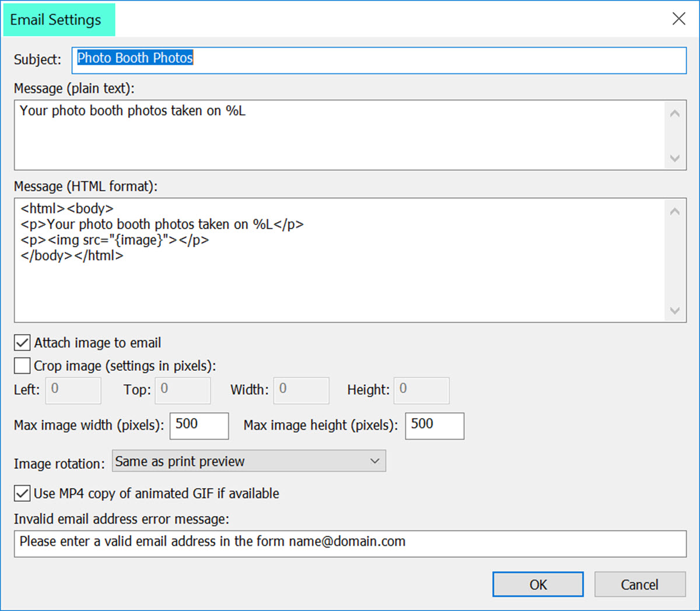This screenshot has height=611, width=700.
Task: Click the plain text box scroll up arrow
Action: (x=675, y=113)
